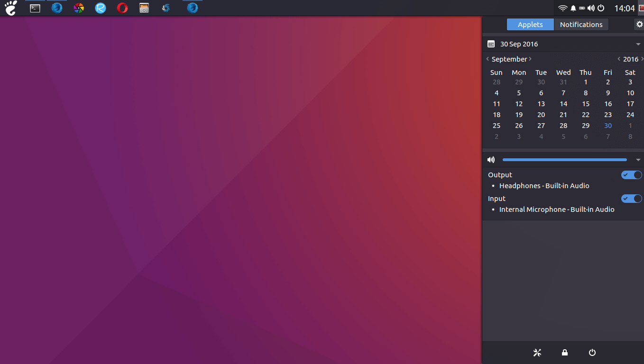The image size is (644, 364).
Task: Advance to the next year after 2016
Action: click(x=642, y=59)
